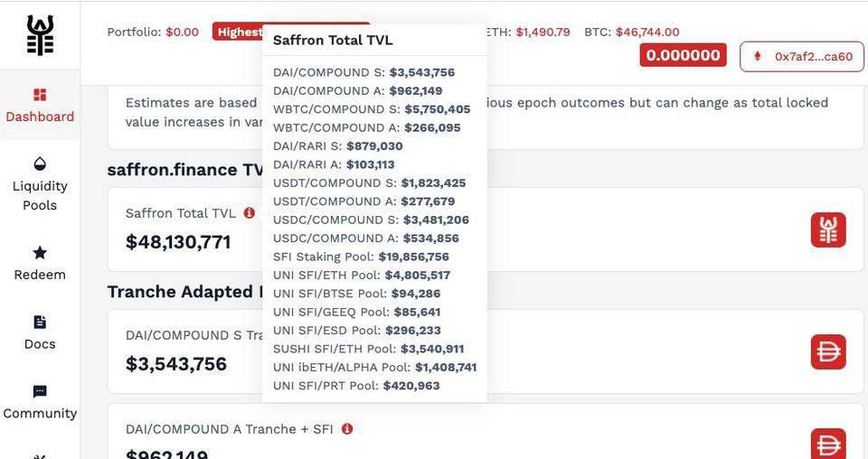The image size is (868, 459).
Task: Select SUSHI SFI/ETH Pool line in tooltip
Action: pyautogui.click(x=368, y=349)
